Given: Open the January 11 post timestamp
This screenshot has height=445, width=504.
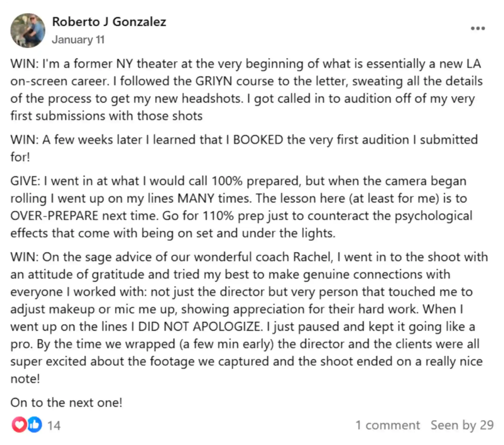Looking at the screenshot, I should (x=78, y=40).
